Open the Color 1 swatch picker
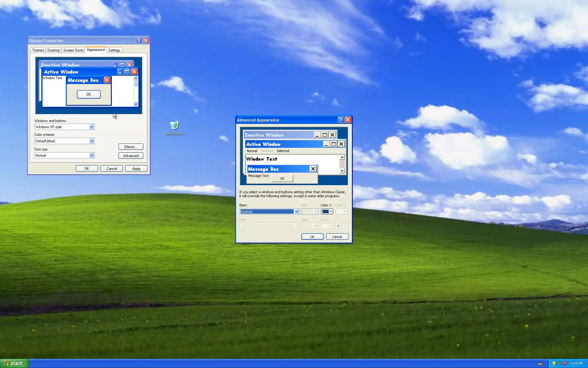 pyautogui.click(x=327, y=212)
